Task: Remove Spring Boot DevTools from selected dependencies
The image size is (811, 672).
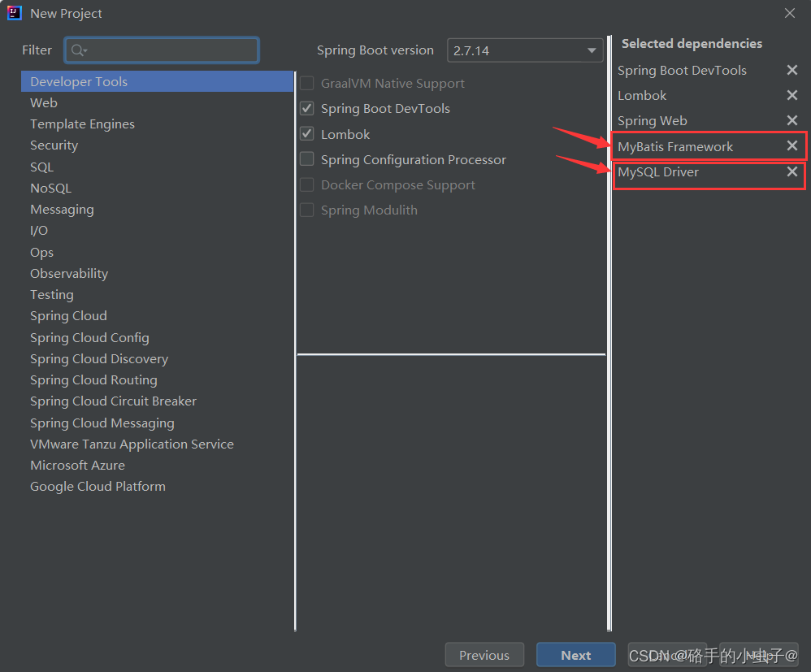Action: pos(792,70)
